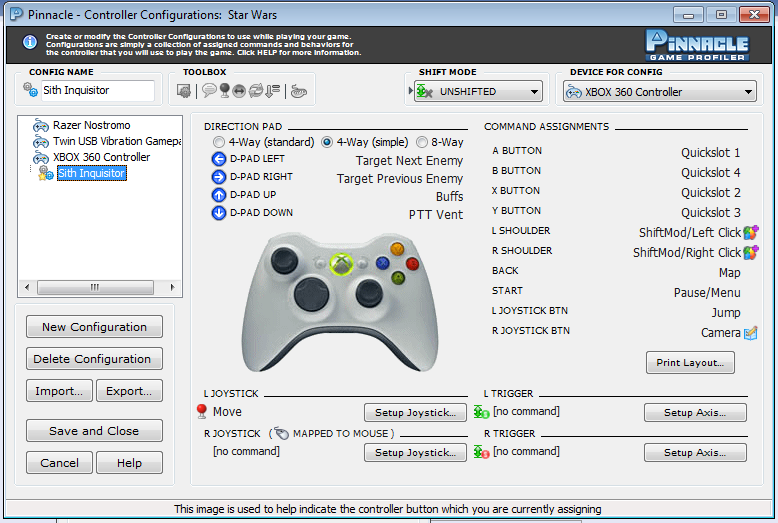Open the Shift Mode UNSHIFTED dropdown
Viewport: 778px width, 523px height.
coord(478,92)
